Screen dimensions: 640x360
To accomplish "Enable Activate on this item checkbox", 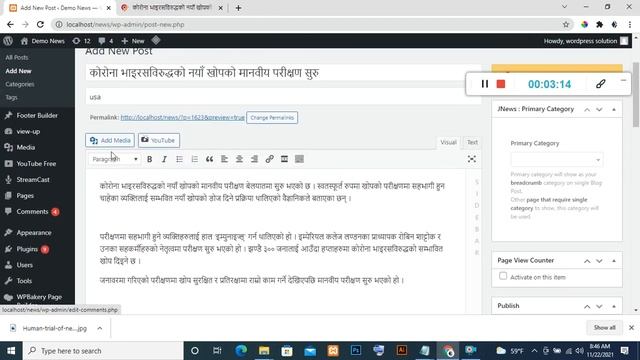I will [503, 276].
